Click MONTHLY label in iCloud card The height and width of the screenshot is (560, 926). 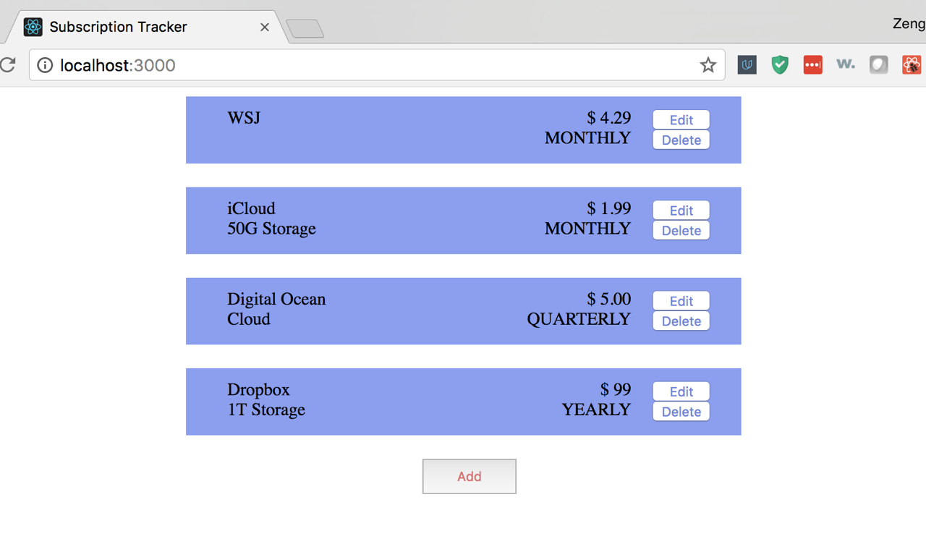587,229
